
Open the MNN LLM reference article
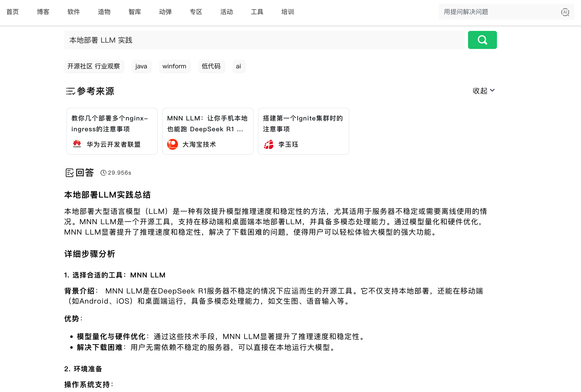(x=208, y=124)
